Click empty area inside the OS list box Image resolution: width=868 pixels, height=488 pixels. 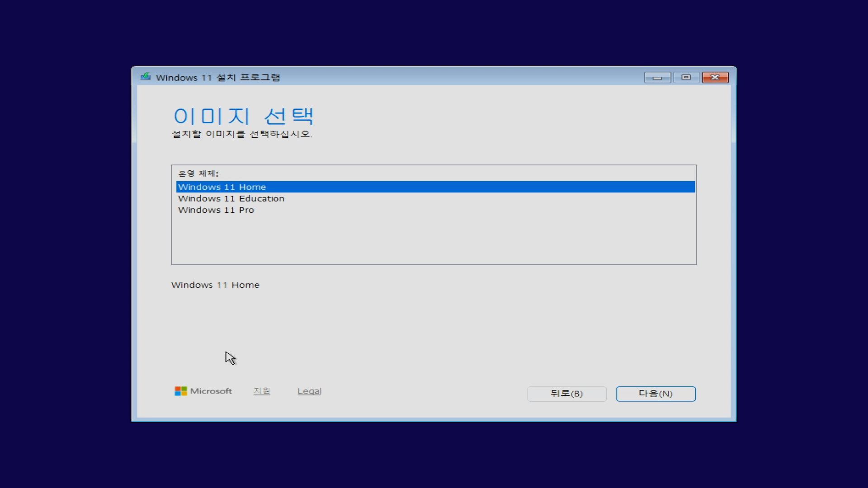(x=434, y=239)
